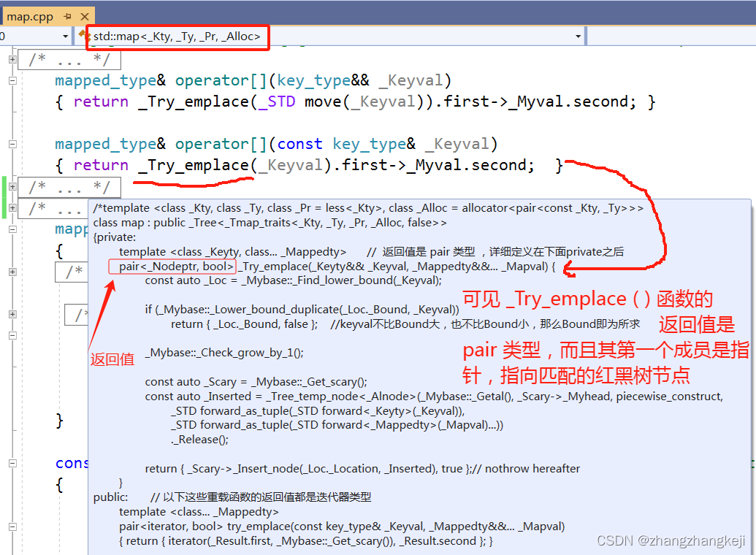This screenshot has width=756, height=555.
Task: Click 'first->_Myval.second' in the first return line
Action: pos(536,102)
